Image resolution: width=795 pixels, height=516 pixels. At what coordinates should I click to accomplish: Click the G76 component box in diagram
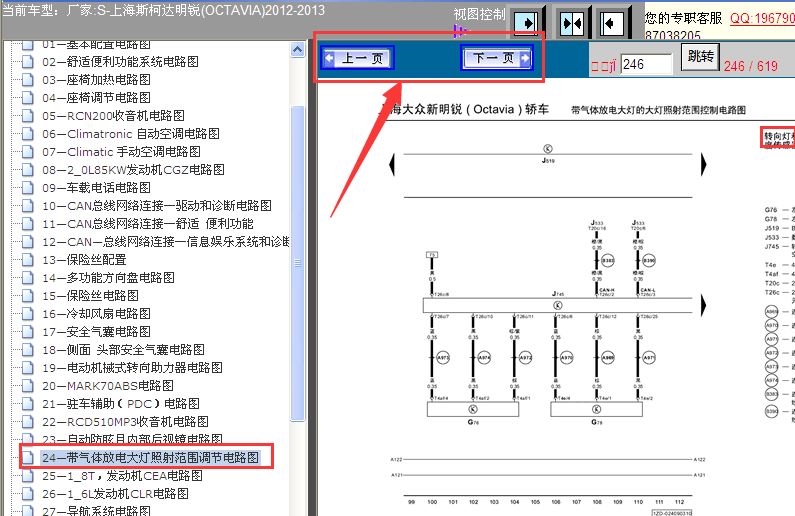click(473, 409)
